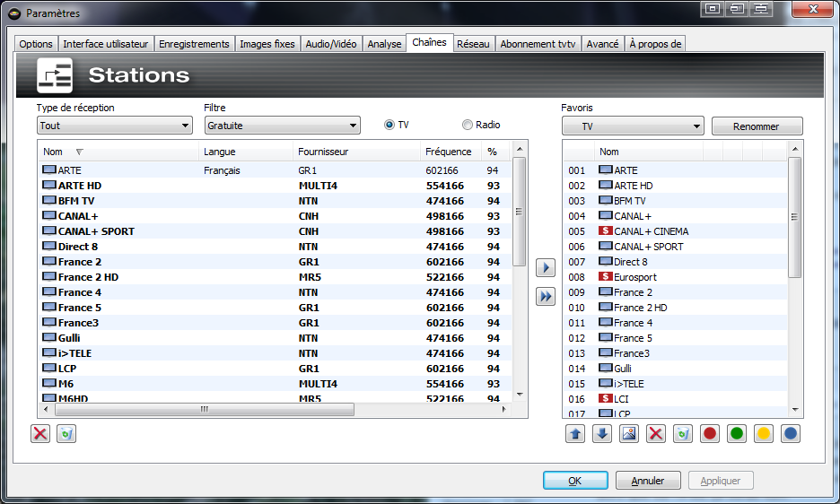This screenshot has height=504, width=840.
Task: Open the À propos de tab
Action: pyautogui.click(x=655, y=44)
